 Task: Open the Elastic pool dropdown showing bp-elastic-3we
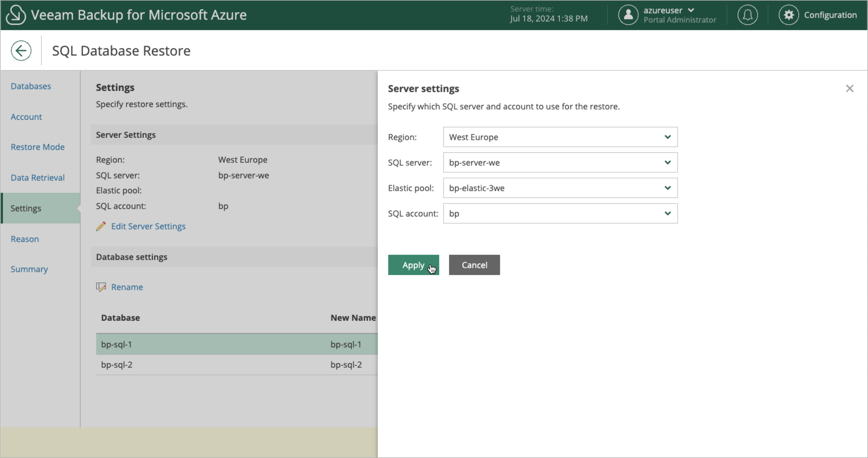pos(560,188)
